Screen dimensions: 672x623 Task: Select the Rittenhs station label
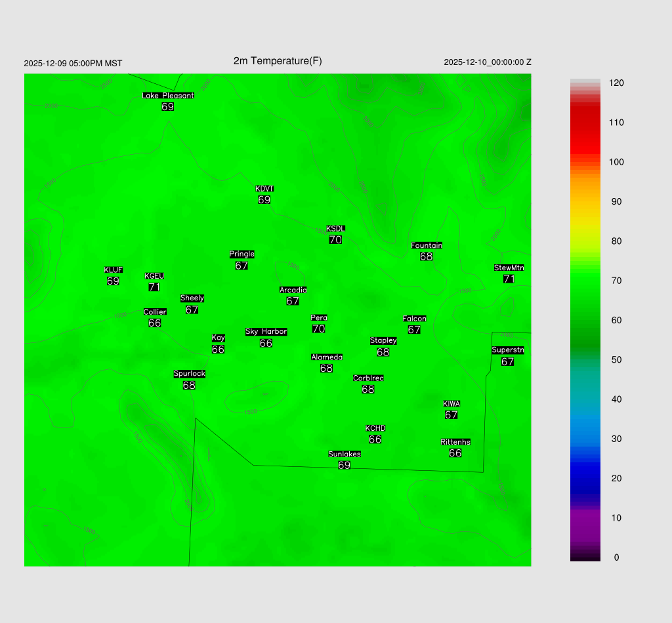tap(455, 442)
